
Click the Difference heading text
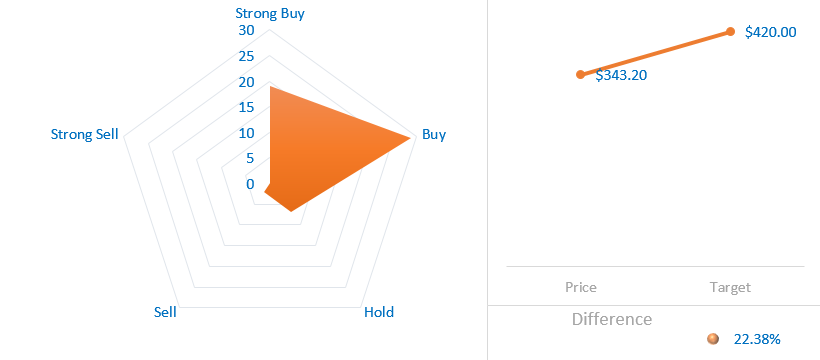click(612, 319)
